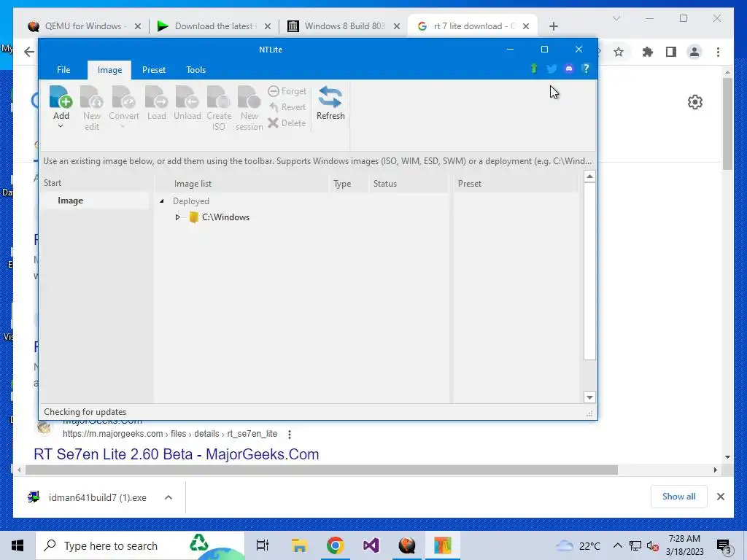Click the Add image icon in NTLite
This screenshot has height=560, width=747.
[61, 97]
